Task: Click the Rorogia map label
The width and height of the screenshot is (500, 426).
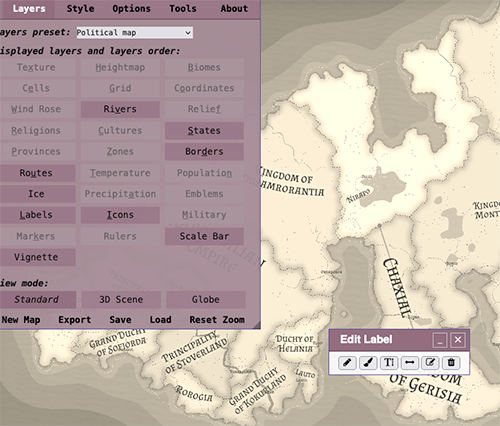Action: 194,393
